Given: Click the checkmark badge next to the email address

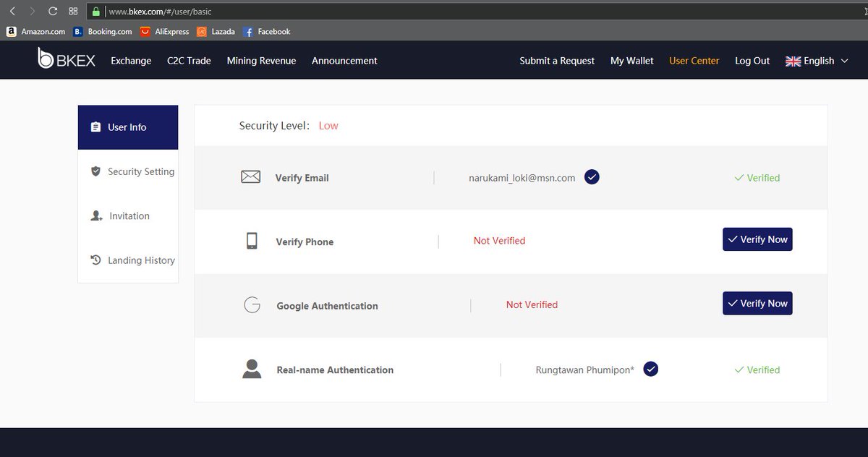Looking at the screenshot, I should (x=592, y=177).
